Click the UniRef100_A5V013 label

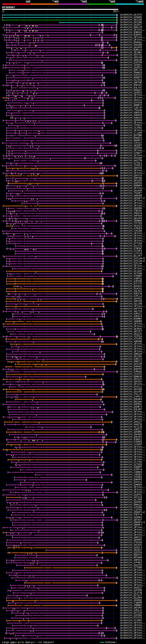click(x=131, y=100)
